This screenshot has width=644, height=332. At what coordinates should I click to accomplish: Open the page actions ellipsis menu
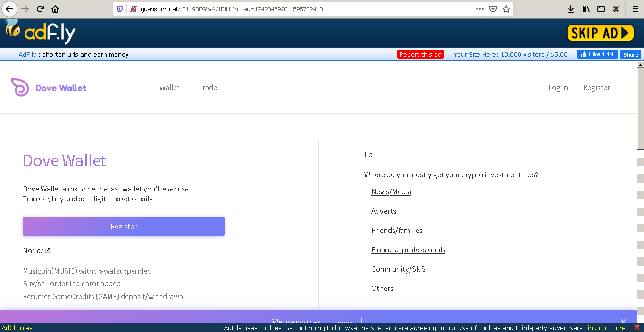point(479,8)
